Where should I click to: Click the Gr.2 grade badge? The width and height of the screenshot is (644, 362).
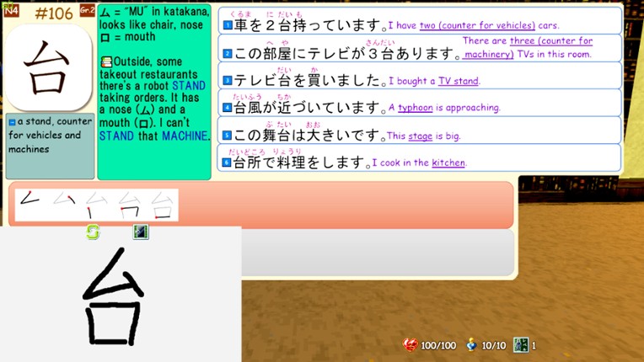coord(87,10)
